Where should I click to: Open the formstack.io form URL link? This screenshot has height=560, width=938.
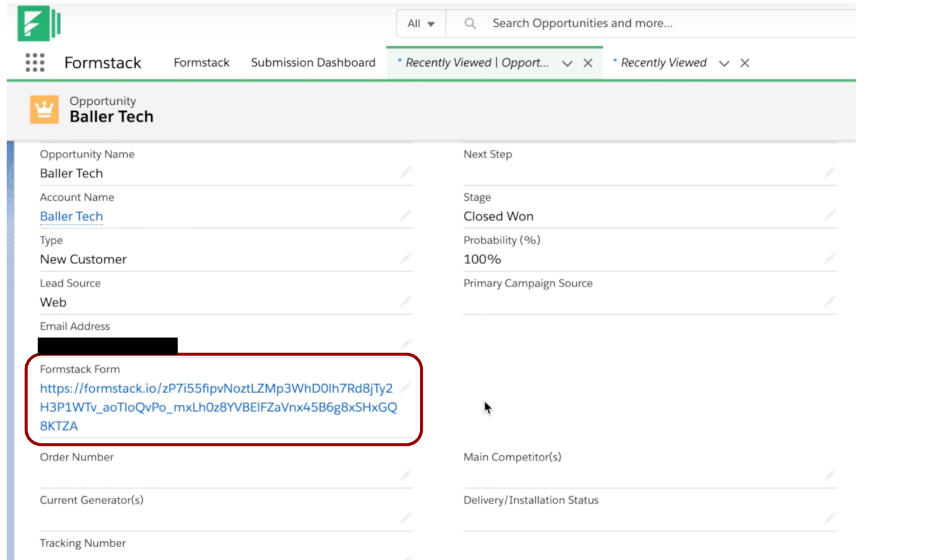218,407
